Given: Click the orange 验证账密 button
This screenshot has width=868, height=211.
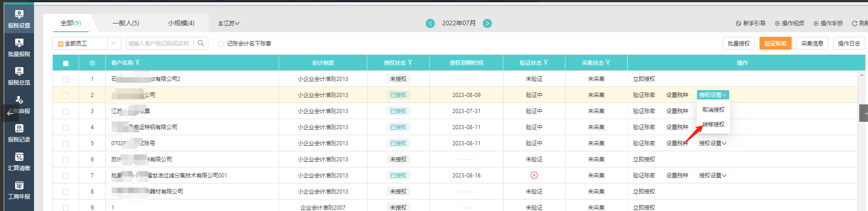Looking at the screenshot, I should 775,43.
